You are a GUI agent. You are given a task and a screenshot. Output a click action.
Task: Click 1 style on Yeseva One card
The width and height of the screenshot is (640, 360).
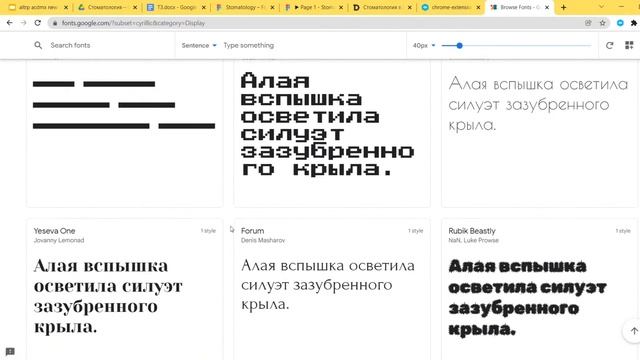208,231
